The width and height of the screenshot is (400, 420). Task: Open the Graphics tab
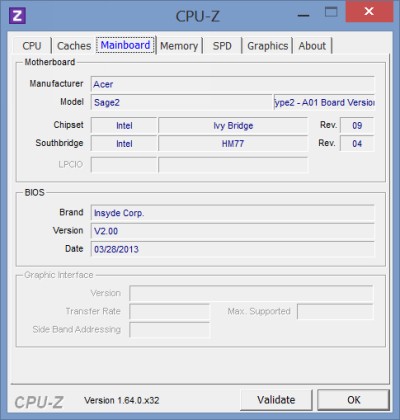pyautogui.click(x=268, y=46)
